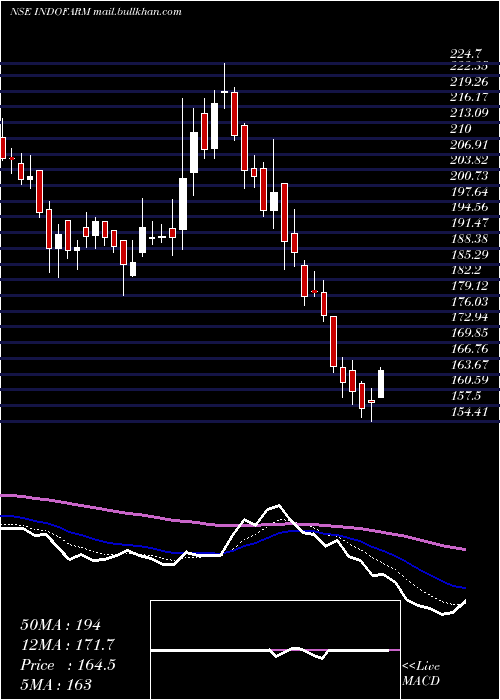Click the 206.91 price axis label

471,145
